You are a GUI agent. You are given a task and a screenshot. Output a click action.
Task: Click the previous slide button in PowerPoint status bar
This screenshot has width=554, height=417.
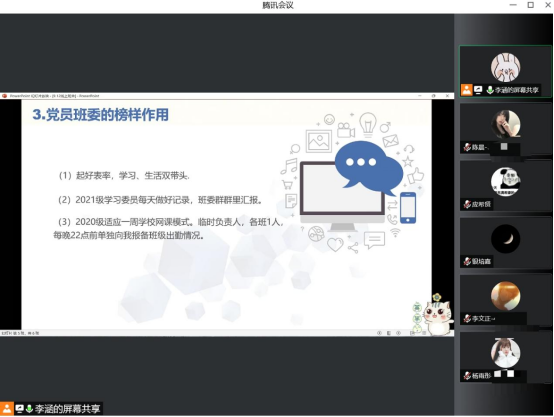pyautogui.click(x=379, y=333)
